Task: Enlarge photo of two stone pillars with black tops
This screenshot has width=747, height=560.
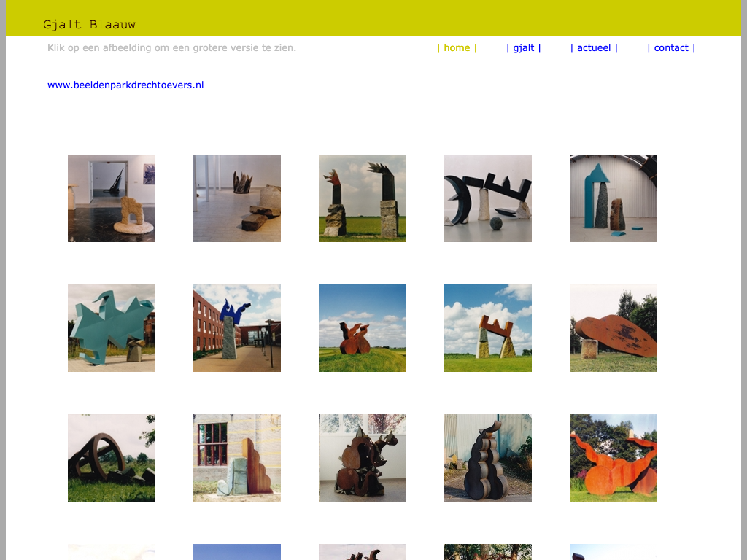Action: pyautogui.click(x=363, y=198)
